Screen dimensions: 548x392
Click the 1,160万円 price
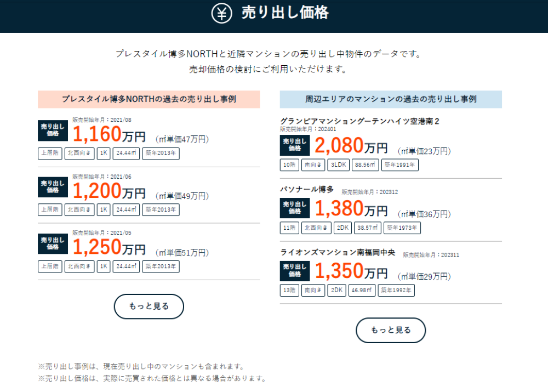pyautogui.click(x=109, y=134)
